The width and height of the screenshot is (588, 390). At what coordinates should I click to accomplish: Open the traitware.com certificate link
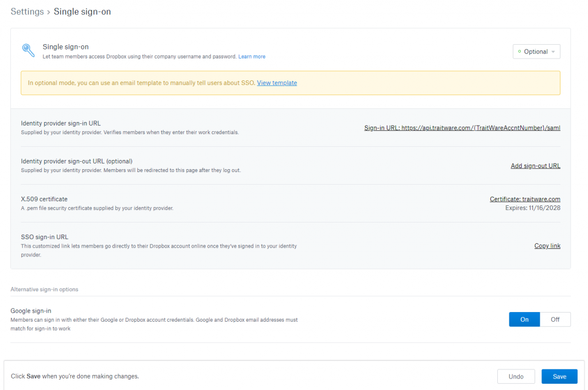tap(525, 199)
